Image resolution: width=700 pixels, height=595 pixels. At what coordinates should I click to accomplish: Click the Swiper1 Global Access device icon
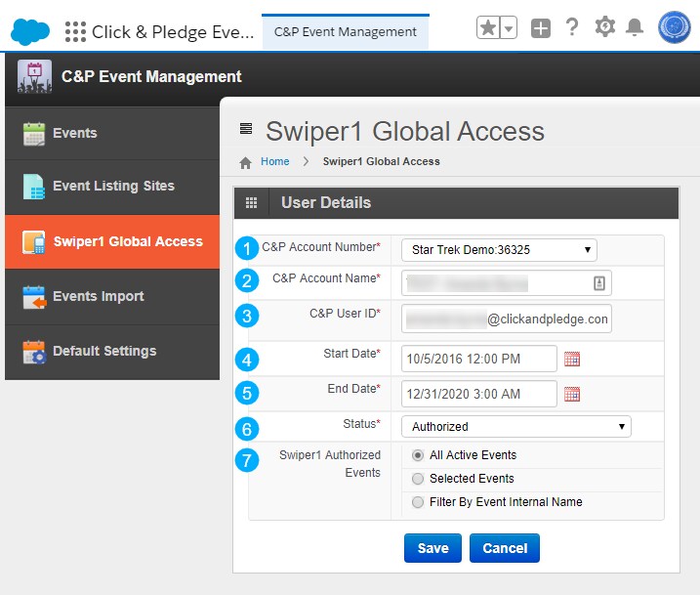point(34,242)
